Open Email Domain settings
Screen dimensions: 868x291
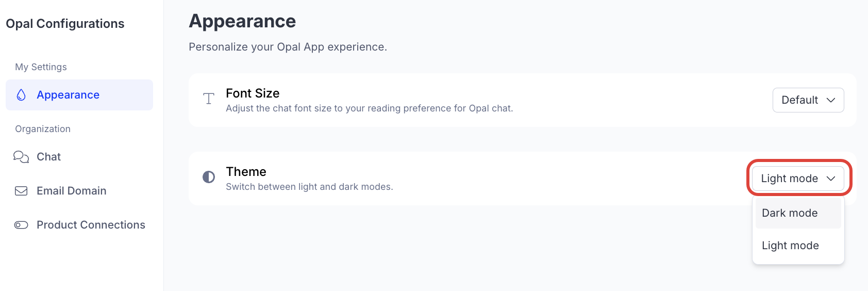pyautogui.click(x=72, y=191)
